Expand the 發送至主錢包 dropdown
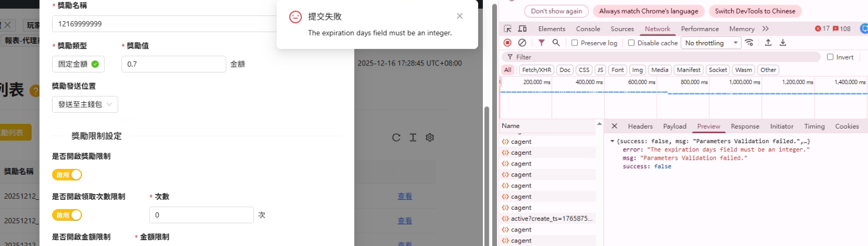 click(85, 105)
